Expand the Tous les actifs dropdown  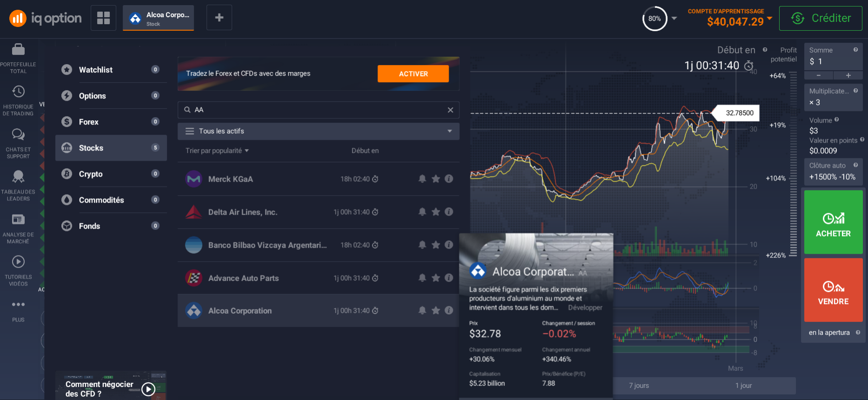coord(318,131)
